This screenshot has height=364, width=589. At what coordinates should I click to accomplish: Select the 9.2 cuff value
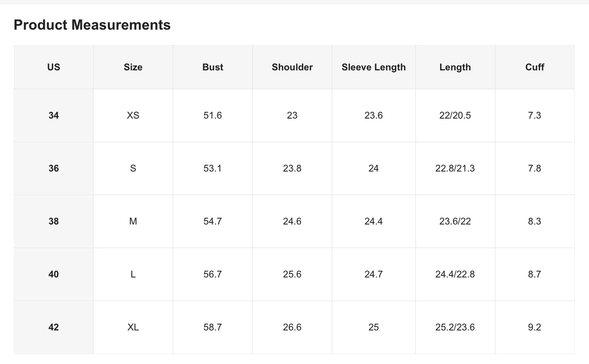(x=535, y=327)
